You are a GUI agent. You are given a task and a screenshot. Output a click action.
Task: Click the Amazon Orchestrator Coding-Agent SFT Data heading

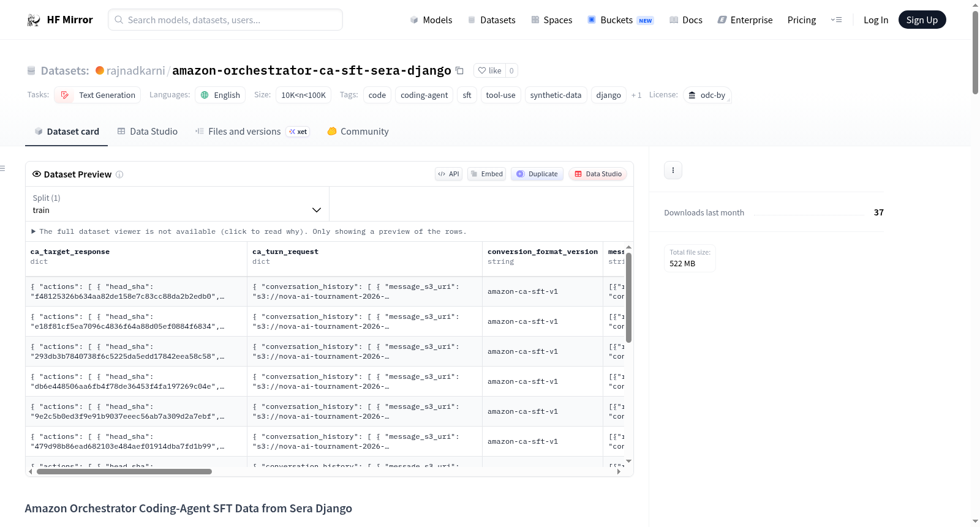[189, 509]
